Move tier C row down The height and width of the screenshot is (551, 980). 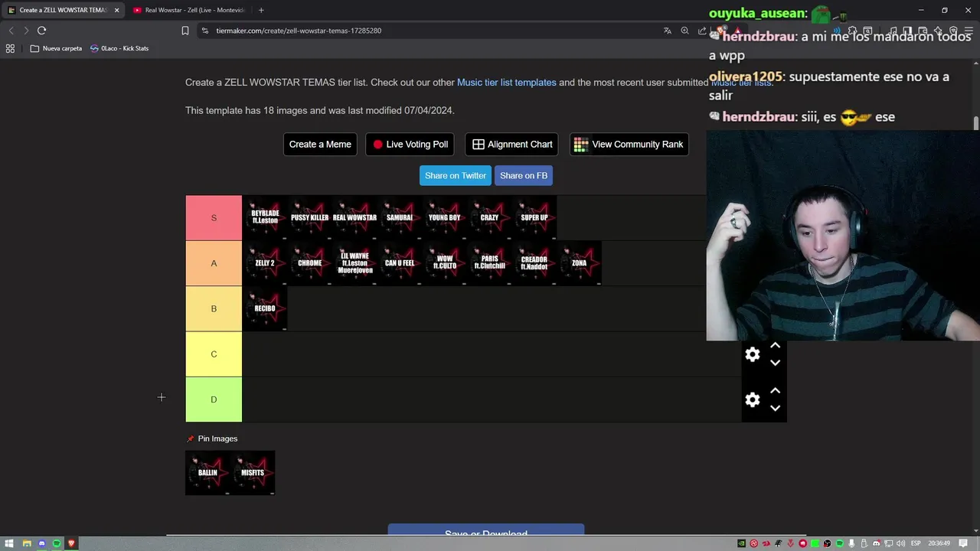[775, 363]
